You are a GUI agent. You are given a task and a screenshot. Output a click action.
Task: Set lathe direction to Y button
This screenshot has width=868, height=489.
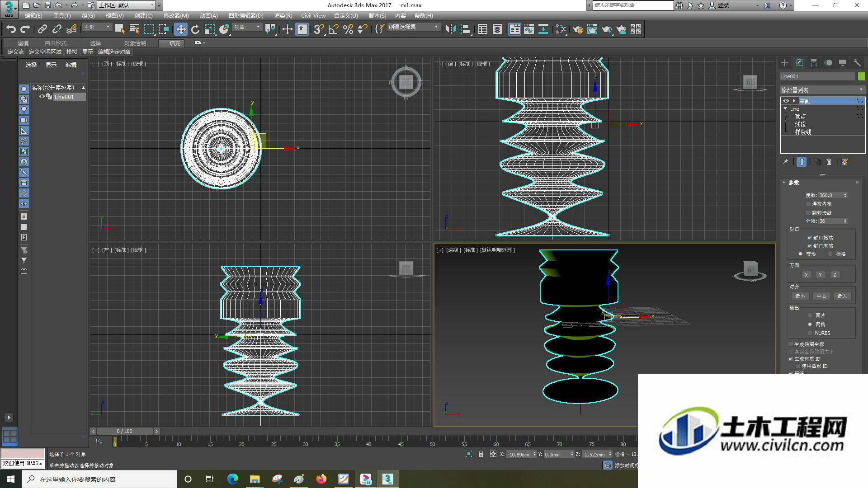click(820, 275)
